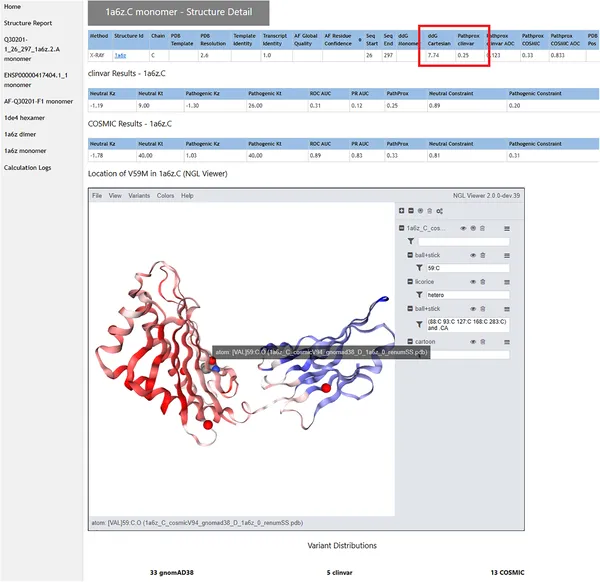Viewport: 600px width, 582px height.
Task: Delete the ball+stick representation filtered by 88:C
Action: pos(483,308)
